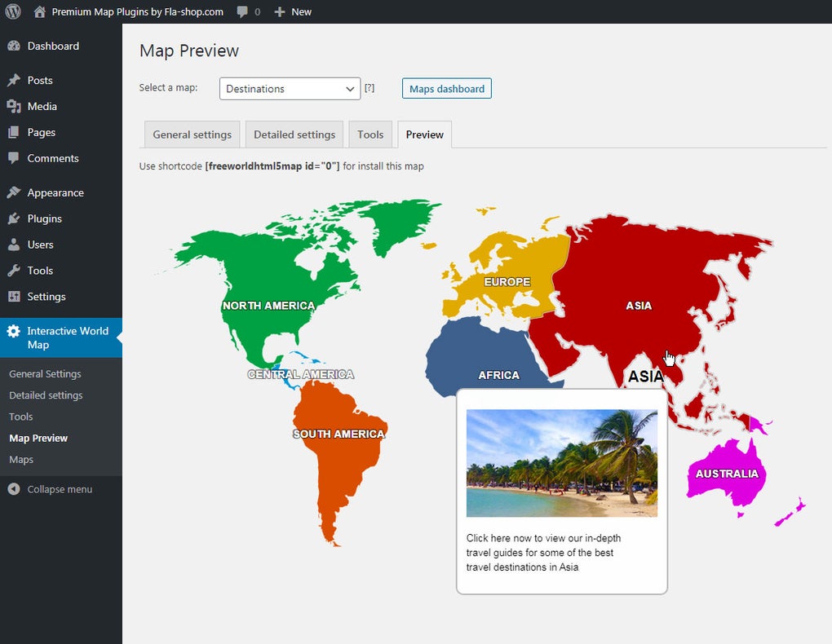Viewport: 832px width, 644px height.
Task: Open the Media library icon
Action: pos(14,107)
